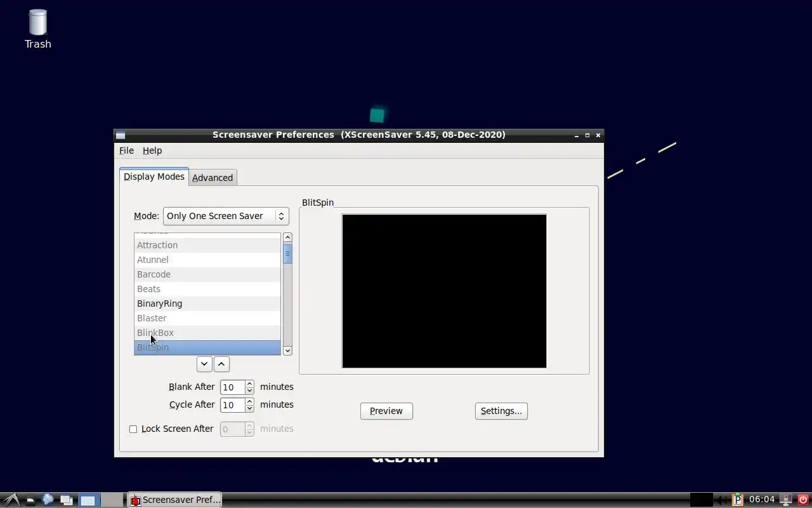
Task: Decrease the Cycle After minutes value
Action: pyautogui.click(x=249, y=408)
